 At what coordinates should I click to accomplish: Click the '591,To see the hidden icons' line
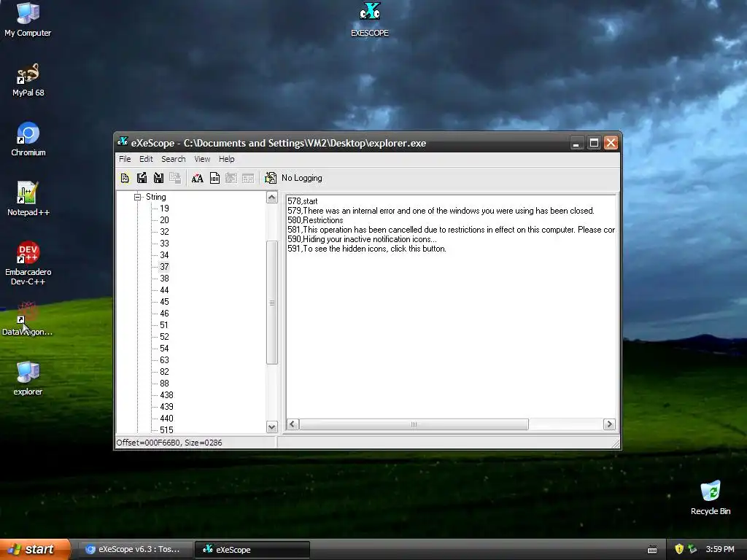(x=367, y=249)
